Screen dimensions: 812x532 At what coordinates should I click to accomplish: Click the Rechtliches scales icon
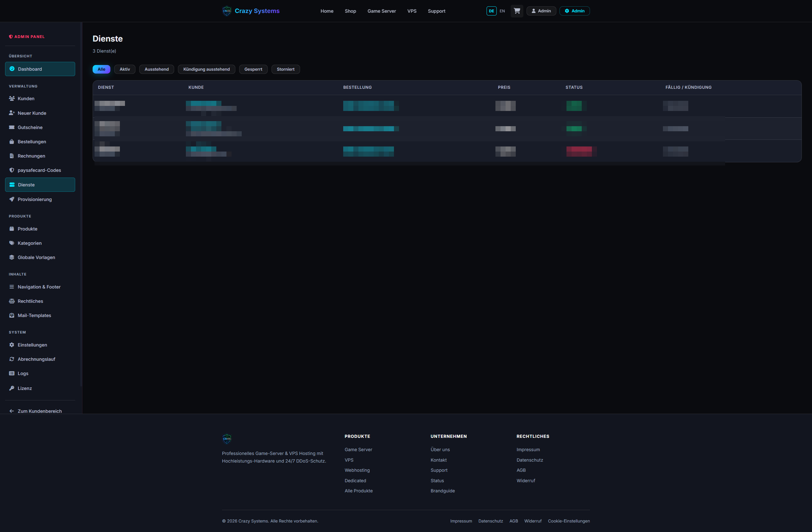(12, 301)
